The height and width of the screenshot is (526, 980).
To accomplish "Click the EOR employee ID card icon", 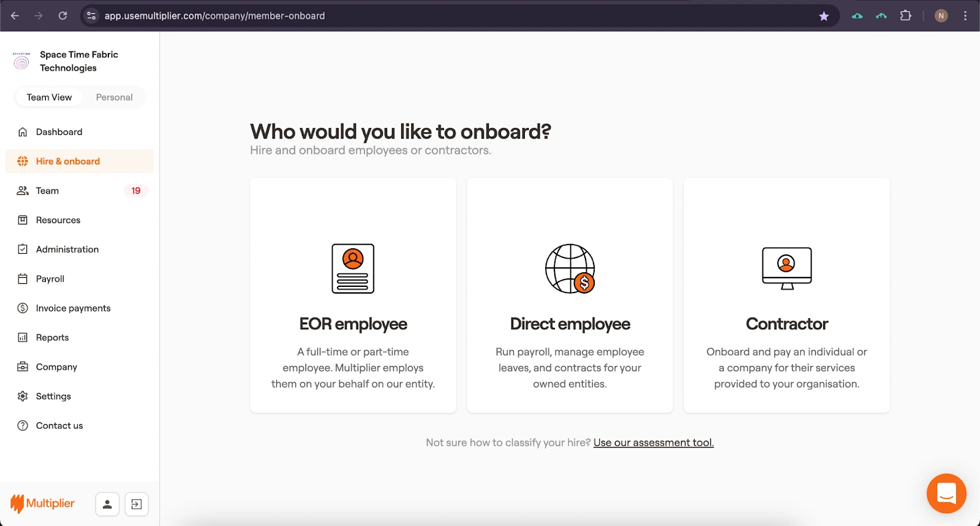I will click(x=353, y=269).
